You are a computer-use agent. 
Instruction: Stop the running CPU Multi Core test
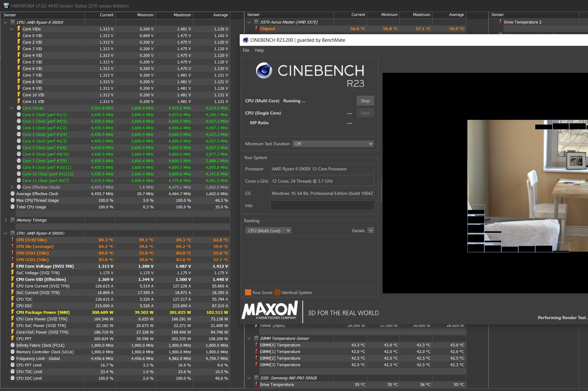(365, 101)
